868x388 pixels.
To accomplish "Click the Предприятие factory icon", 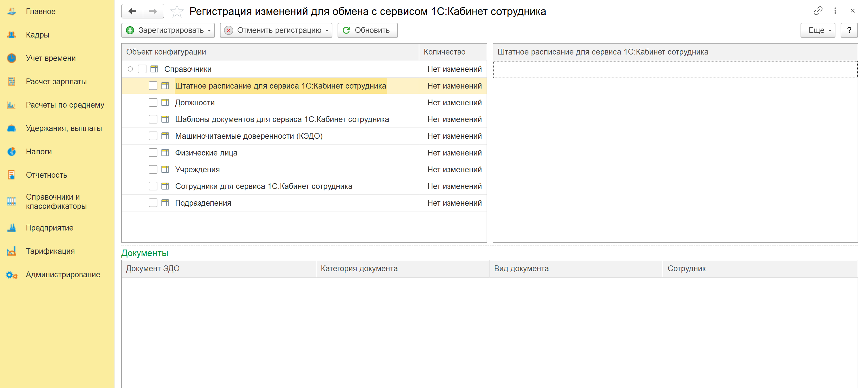I will [12, 228].
